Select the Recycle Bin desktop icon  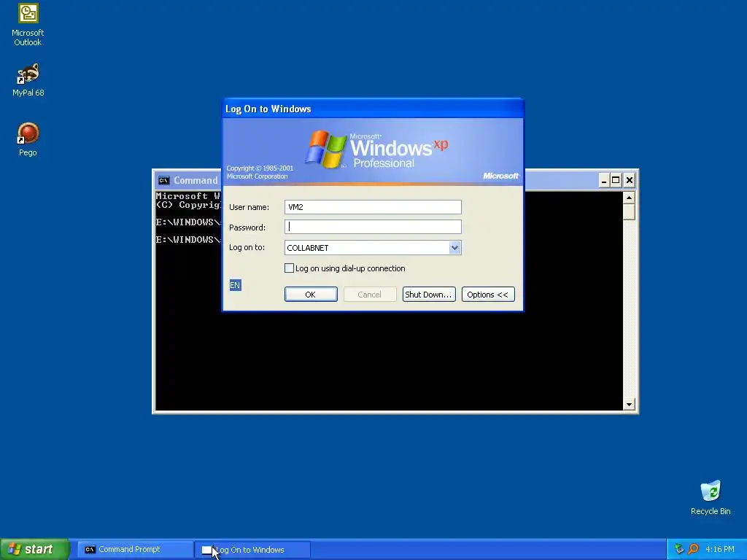click(711, 497)
